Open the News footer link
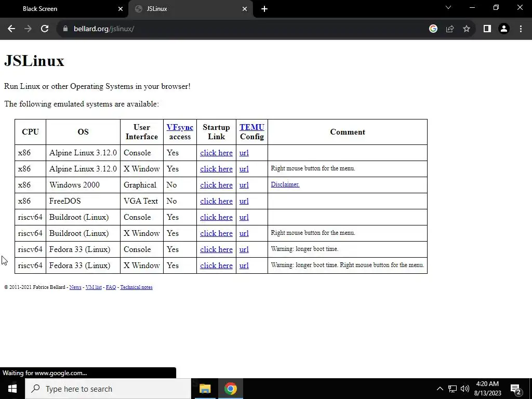 (75, 287)
